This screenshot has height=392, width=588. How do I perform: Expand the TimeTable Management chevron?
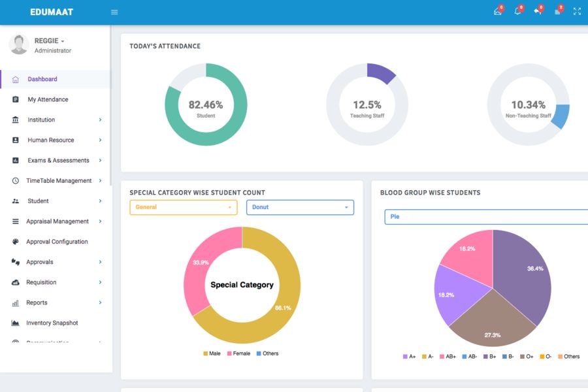100,180
